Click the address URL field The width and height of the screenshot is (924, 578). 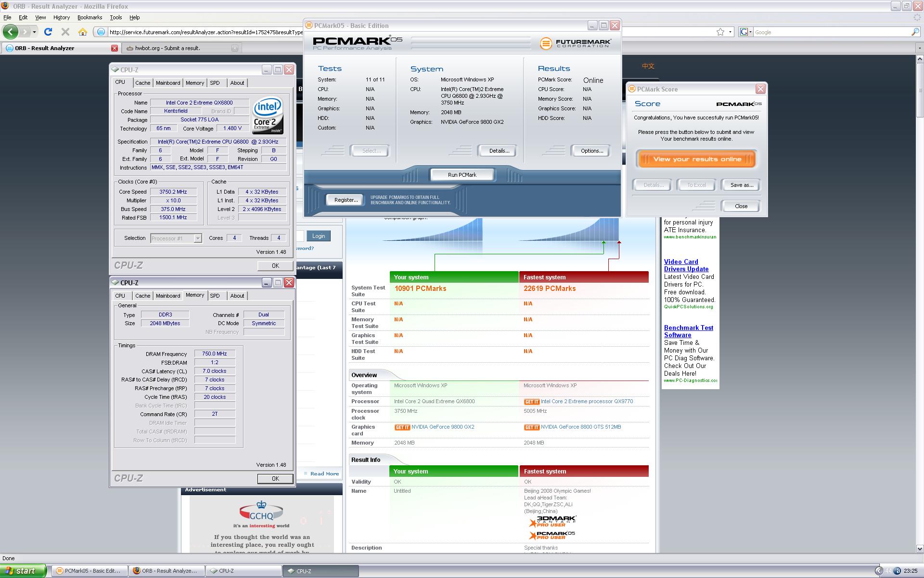(x=205, y=32)
